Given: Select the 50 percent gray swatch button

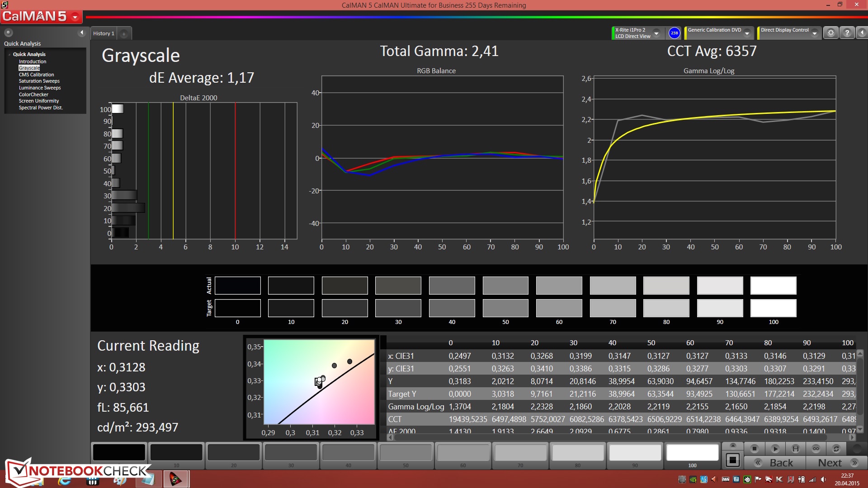Looking at the screenshot, I should point(406,453).
